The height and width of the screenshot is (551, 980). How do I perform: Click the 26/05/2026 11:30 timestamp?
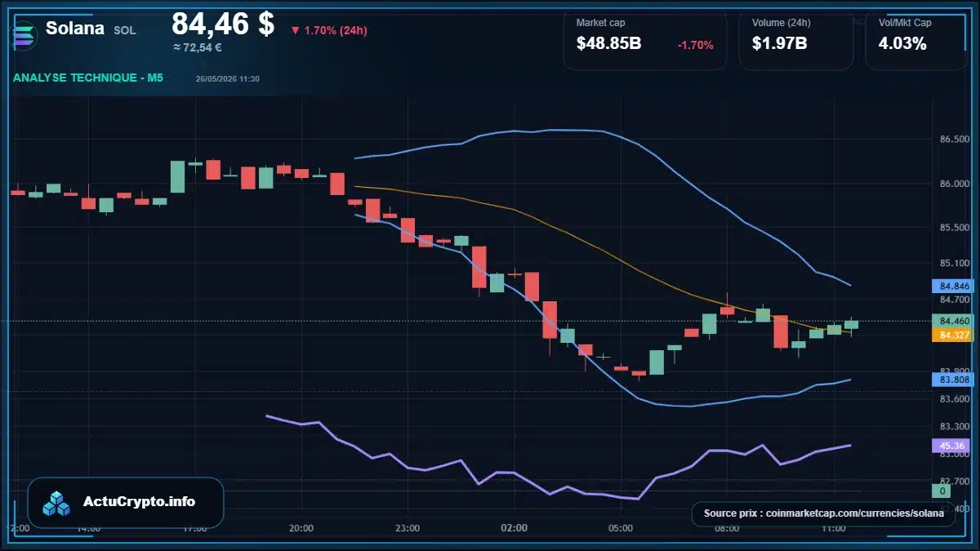(228, 78)
